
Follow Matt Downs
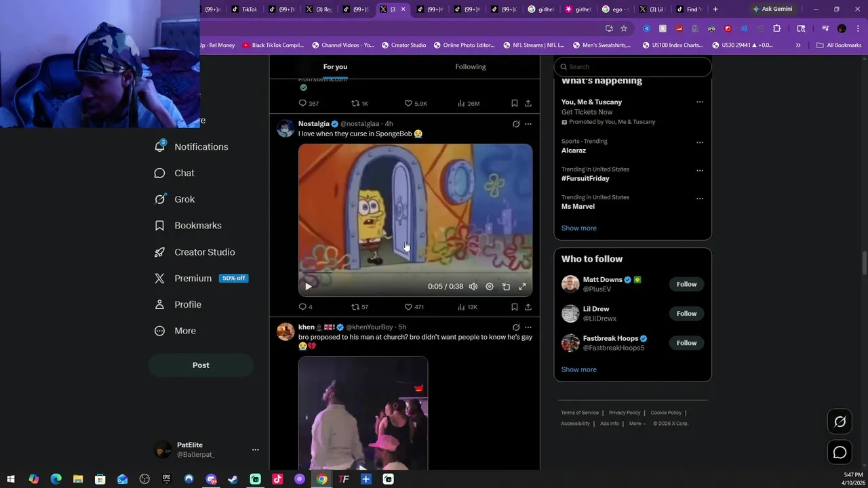click(686, 285)
